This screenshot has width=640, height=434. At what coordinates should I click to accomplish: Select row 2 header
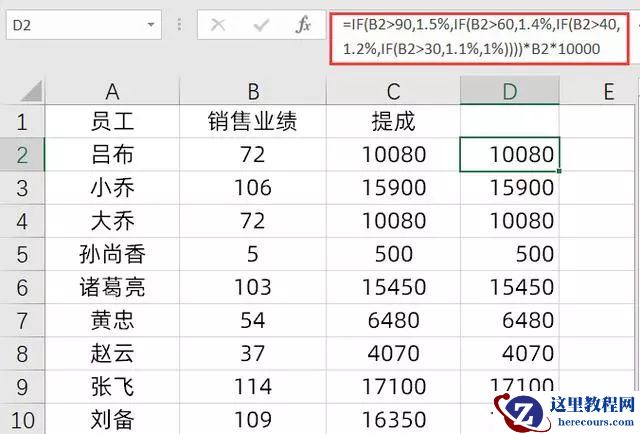[x=22, y=154]
